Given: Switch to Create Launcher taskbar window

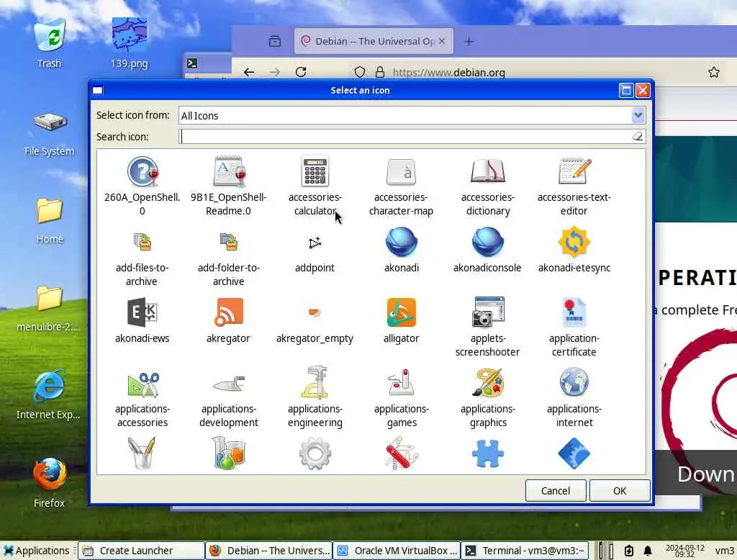Looking at the screenshot, I should pyautogui.click(x=141, y=551).
